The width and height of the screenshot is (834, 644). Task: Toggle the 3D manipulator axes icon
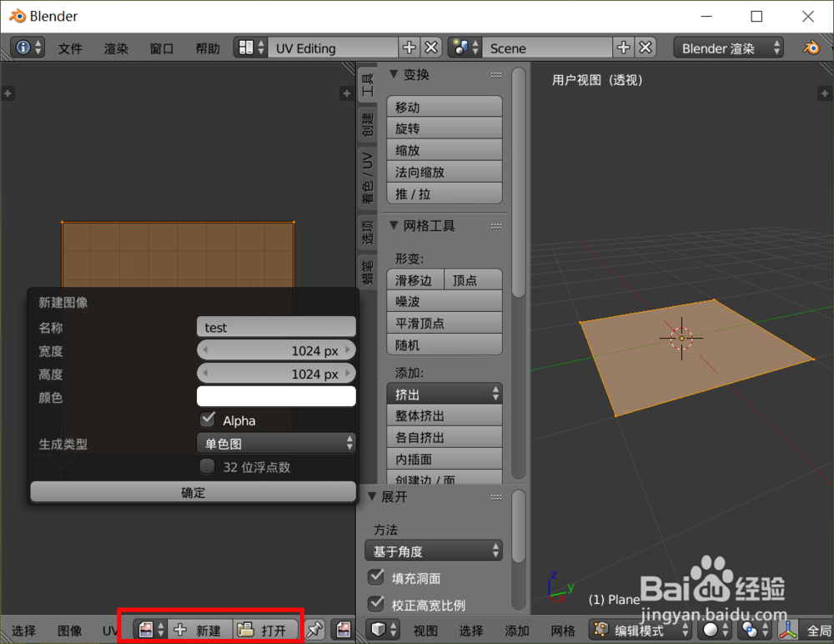click(788, 630)
